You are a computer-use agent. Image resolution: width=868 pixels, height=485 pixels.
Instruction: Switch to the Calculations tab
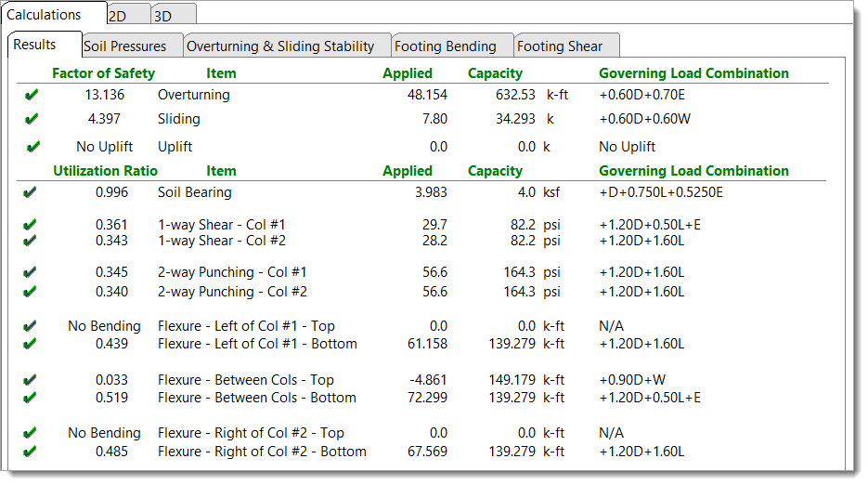(x=54, y=13)
